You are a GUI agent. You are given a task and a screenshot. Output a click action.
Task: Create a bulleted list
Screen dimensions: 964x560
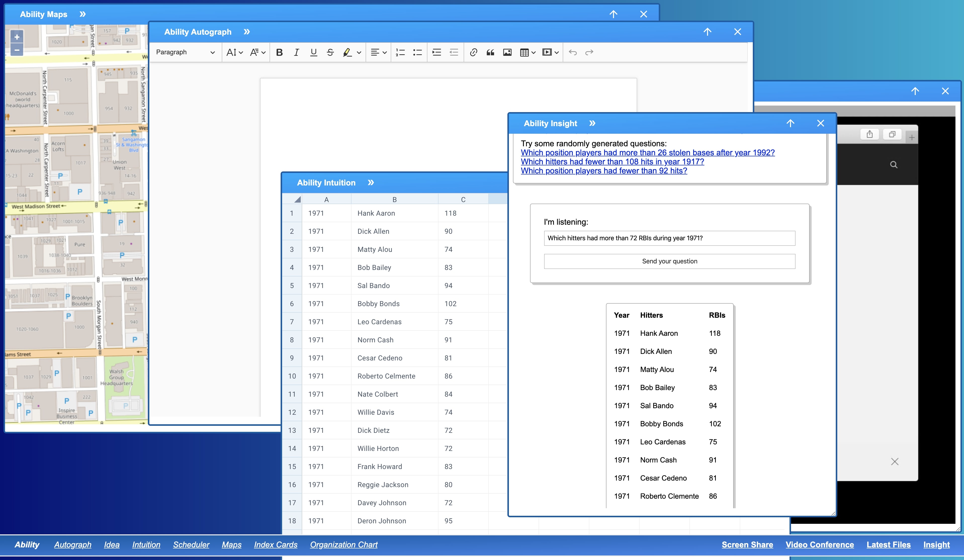click(417, 52)
